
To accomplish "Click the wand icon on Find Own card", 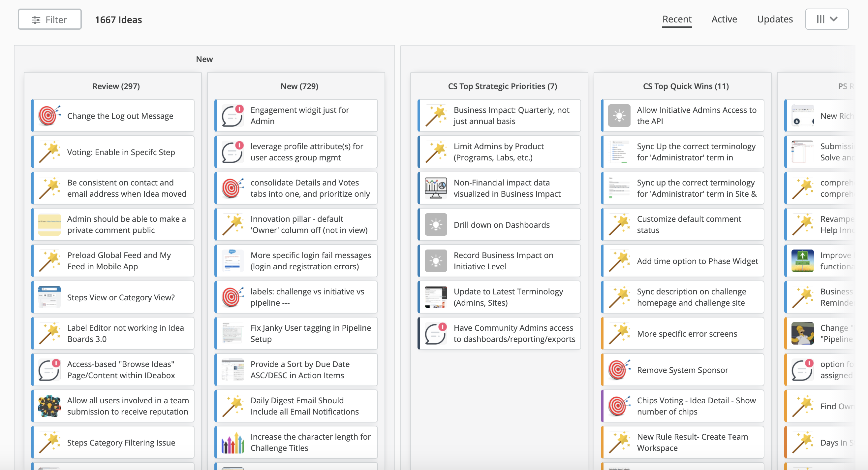I will (802, 406).
